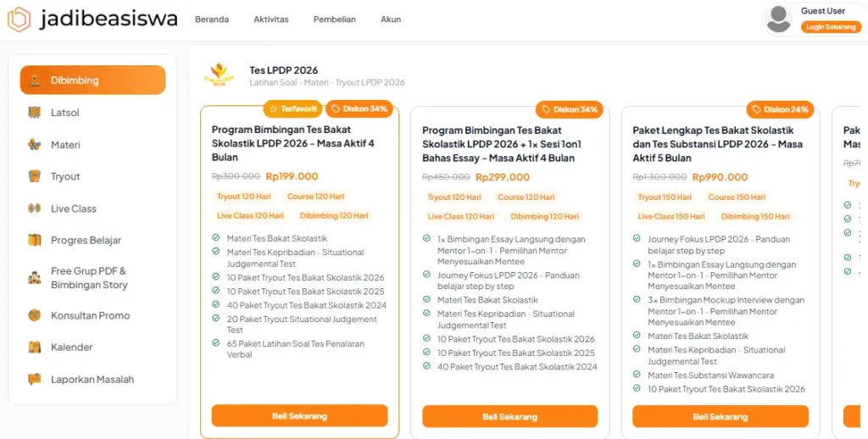Screen dimensions: 868x439
Task: Open the Rp199.000 Program Bimbingan card title
Action: pyautogui.click(x=293, y=143)
